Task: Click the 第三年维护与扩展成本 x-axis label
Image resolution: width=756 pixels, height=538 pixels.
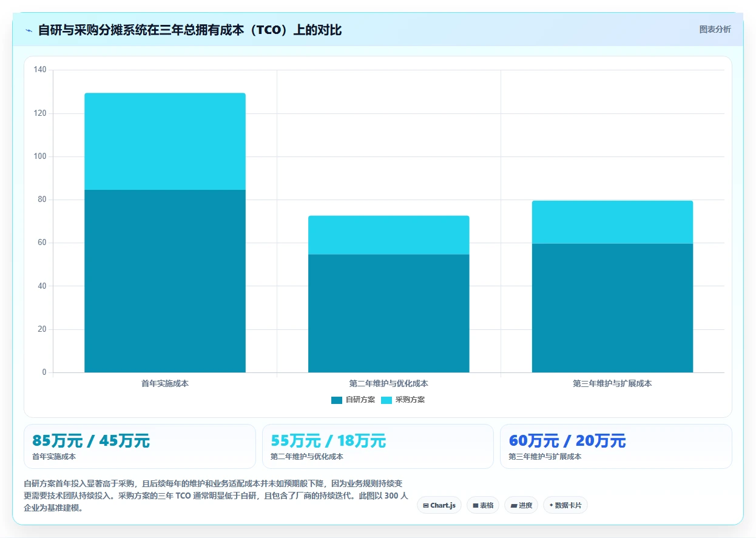Action: click(612, 384)
